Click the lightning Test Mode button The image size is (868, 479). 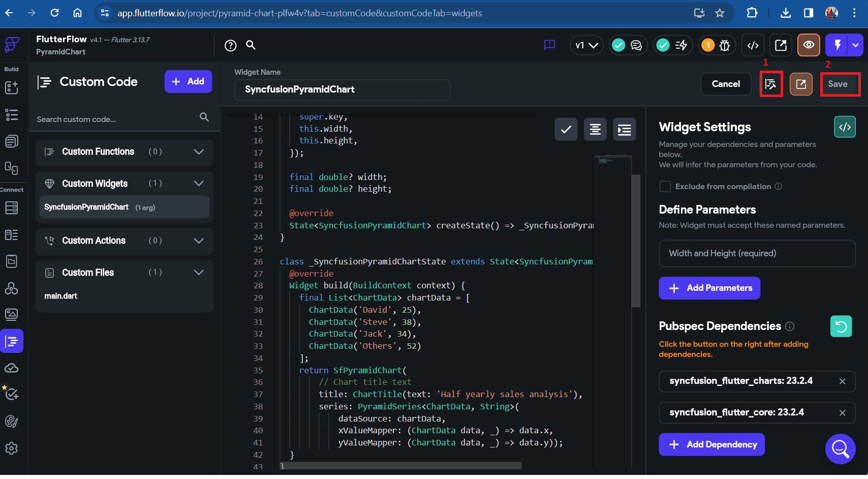tap(838, 45)
